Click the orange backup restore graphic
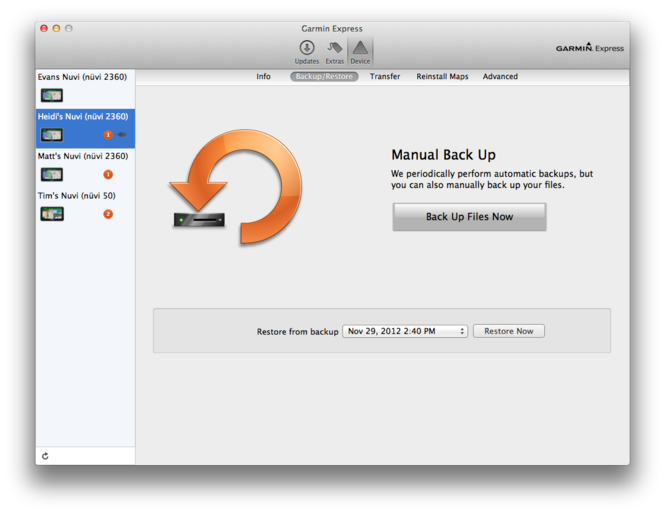Viewport: 665px width, 514px height. [x=236, y=187]
